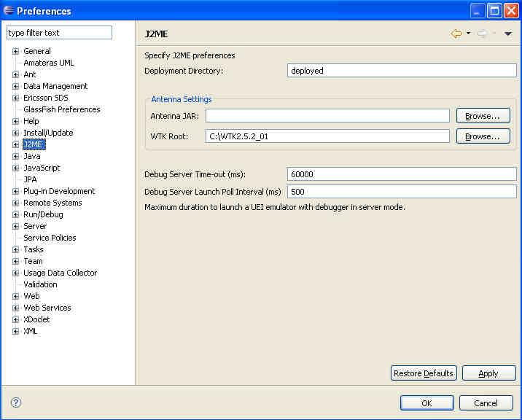Select the Web Services label
The width and height of the screenshot is (522, 420).
[47, 308]
